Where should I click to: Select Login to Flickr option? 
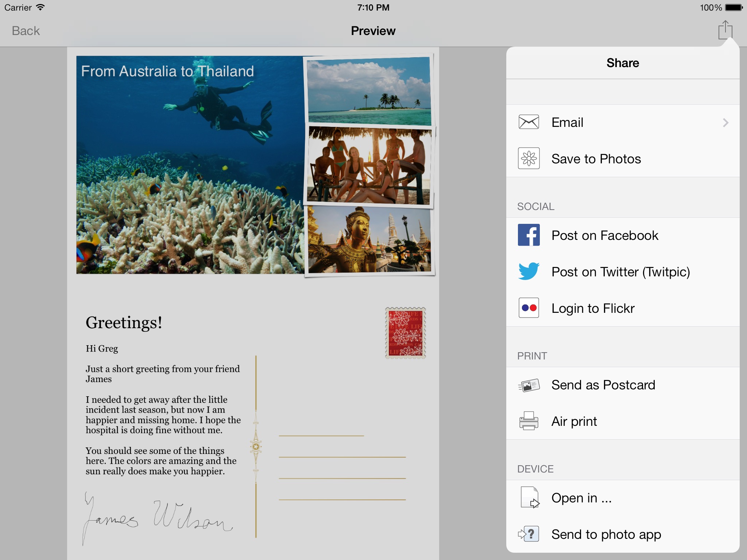coord(593,308)
